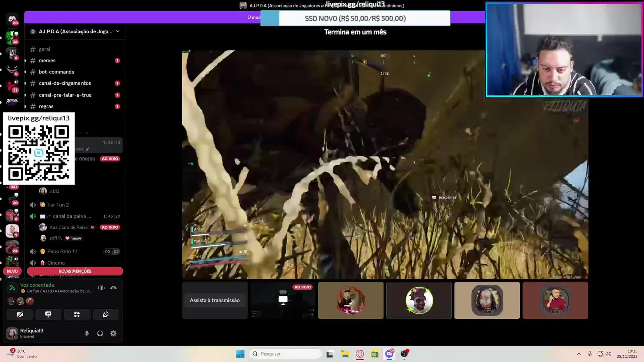Open Windows Start menu

240,354
